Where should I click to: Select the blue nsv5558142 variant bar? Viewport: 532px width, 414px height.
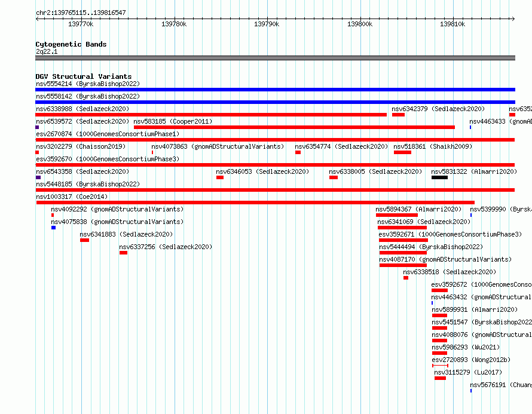(x=275, y=102)
